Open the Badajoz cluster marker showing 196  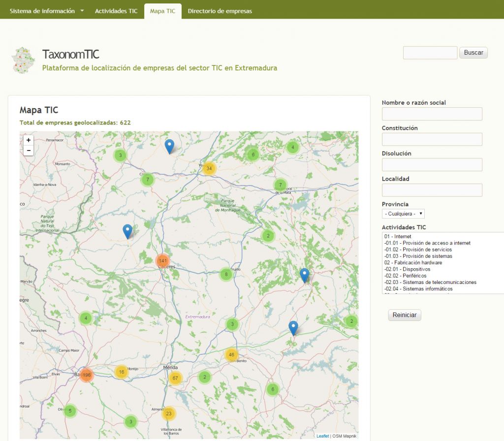point(86,375)
